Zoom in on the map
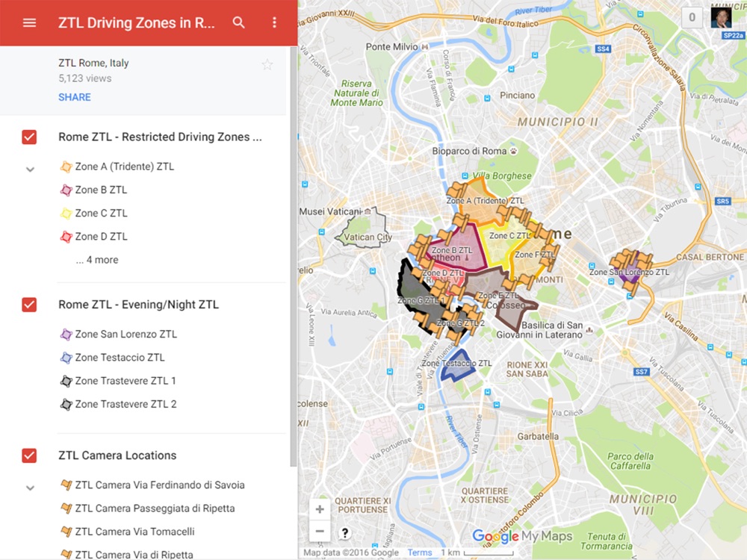Screen dimensions: 747x560 (x=320, y=509)
